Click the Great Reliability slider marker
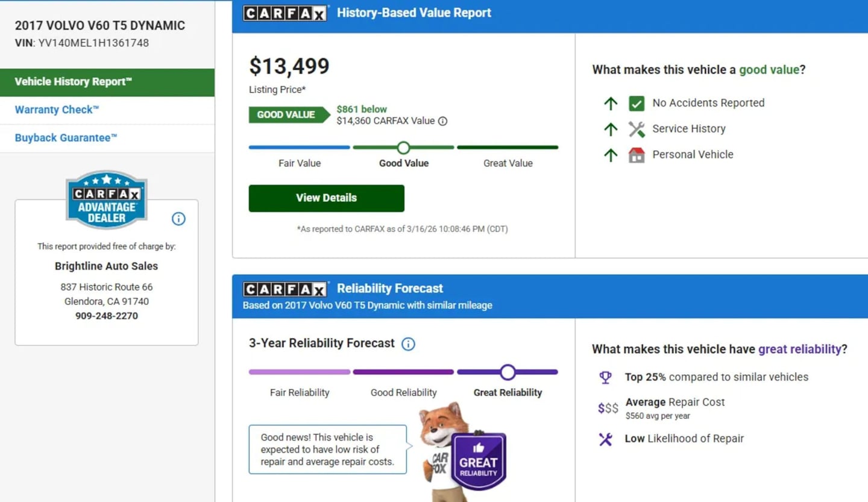 coord(508,372)
